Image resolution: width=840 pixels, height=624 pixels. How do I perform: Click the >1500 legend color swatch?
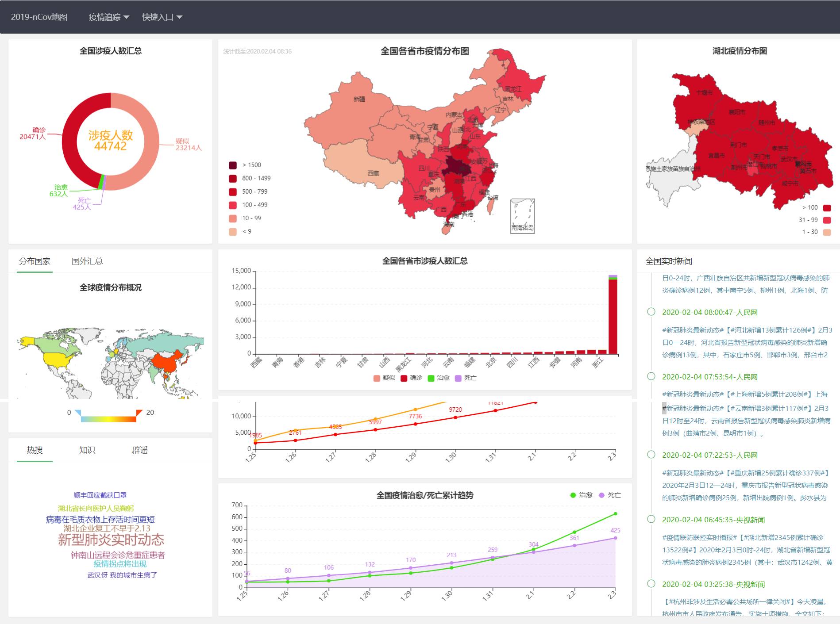click(x=232, y=165)
